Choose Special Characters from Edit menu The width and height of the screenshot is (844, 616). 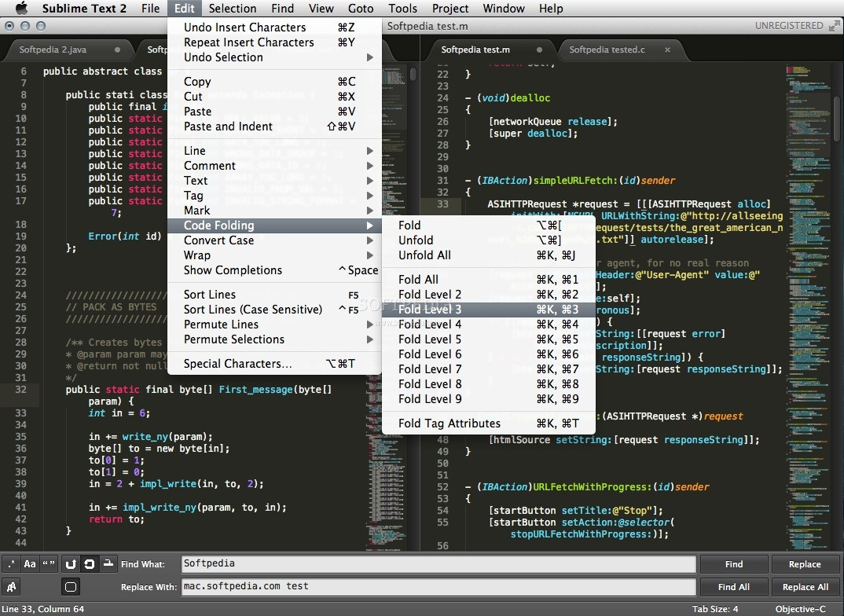[237, 364]
